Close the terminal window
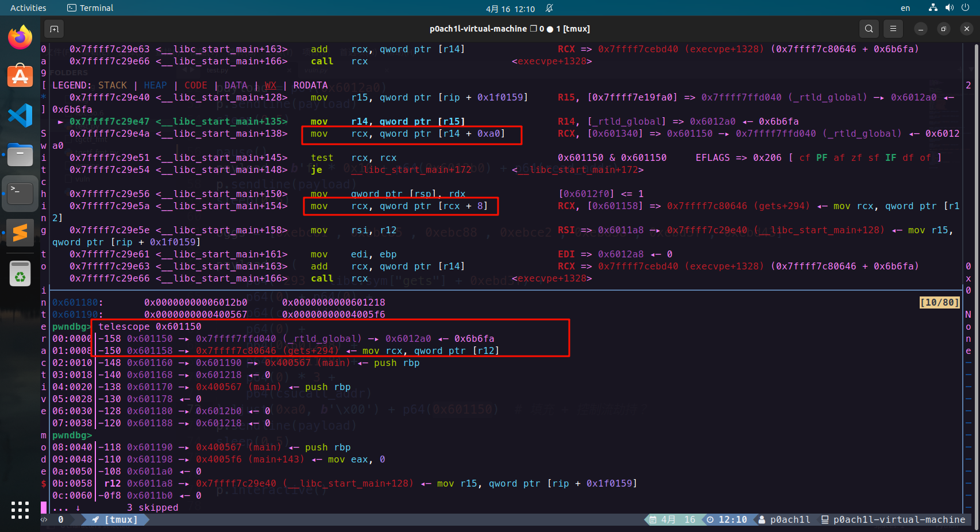 pos(967,29)
